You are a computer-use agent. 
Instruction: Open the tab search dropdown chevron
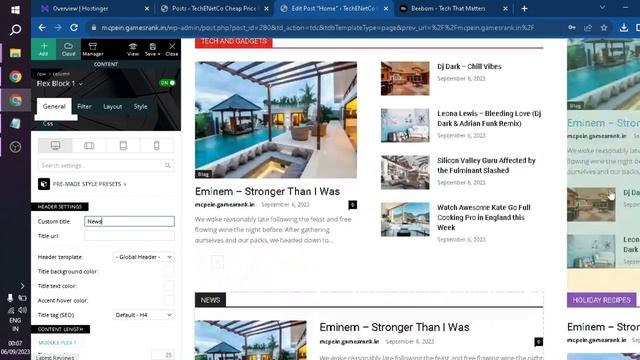pos(602,7)
